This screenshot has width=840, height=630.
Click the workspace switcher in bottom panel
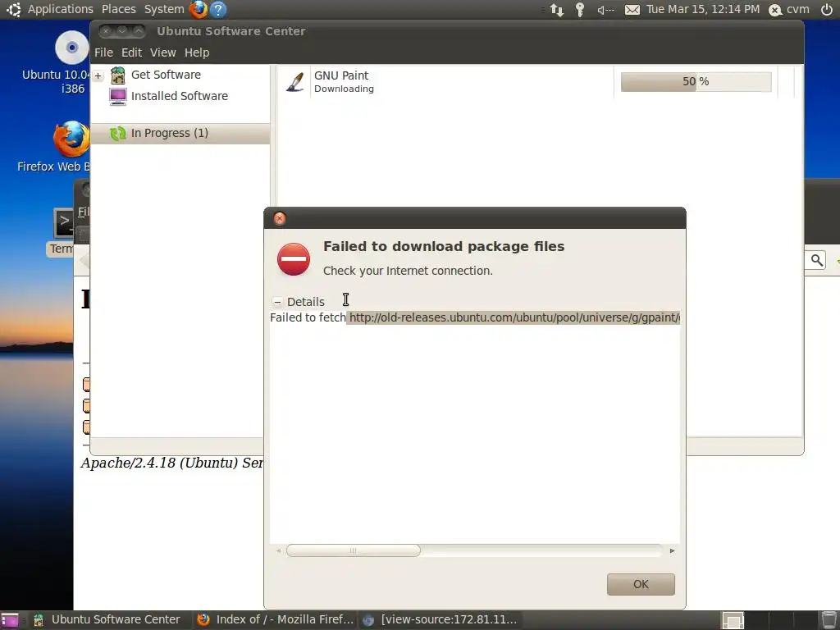pyautogui.click(x=733, y=620)
